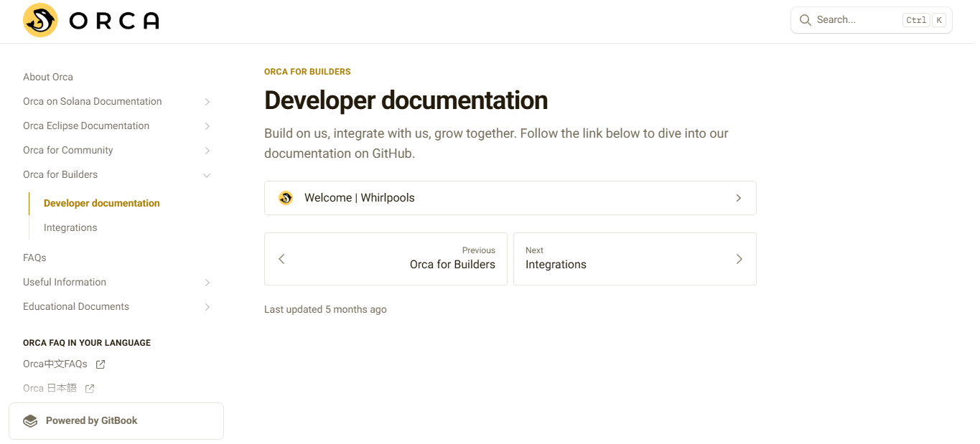This screenshot has height=444, width=980.
Task: Click the ORCA FAQ IN YOUR LANGUAGE heading
Action: click(87, 343)
